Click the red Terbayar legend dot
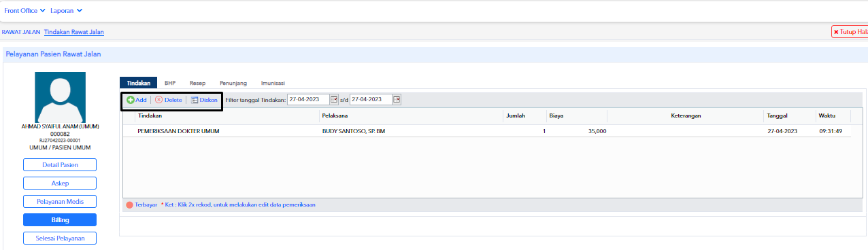 click(129, 204)
